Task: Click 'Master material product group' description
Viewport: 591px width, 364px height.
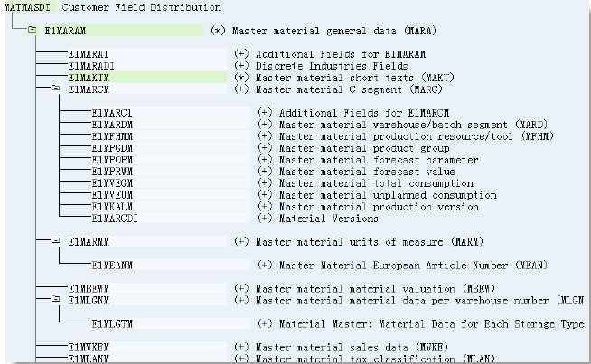Action: 364,148
